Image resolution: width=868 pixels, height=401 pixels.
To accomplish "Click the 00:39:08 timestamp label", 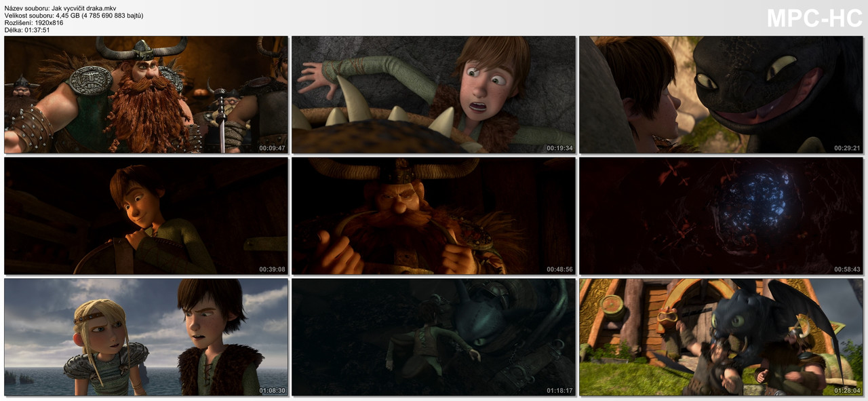I will (272, 269).
